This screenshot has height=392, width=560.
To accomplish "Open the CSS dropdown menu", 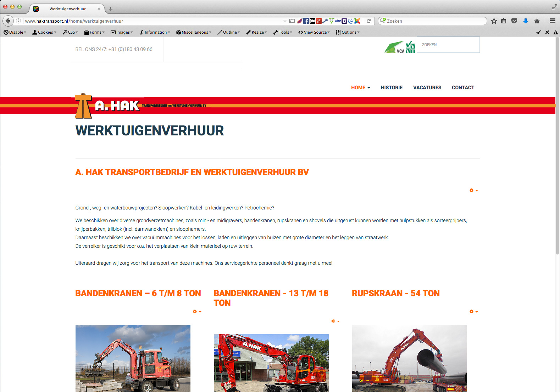I will pos(70,32).
